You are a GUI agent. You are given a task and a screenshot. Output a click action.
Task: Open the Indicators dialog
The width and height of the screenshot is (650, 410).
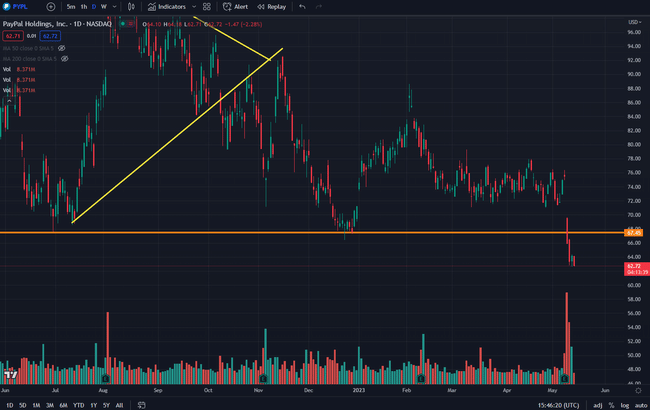[166, 6]
